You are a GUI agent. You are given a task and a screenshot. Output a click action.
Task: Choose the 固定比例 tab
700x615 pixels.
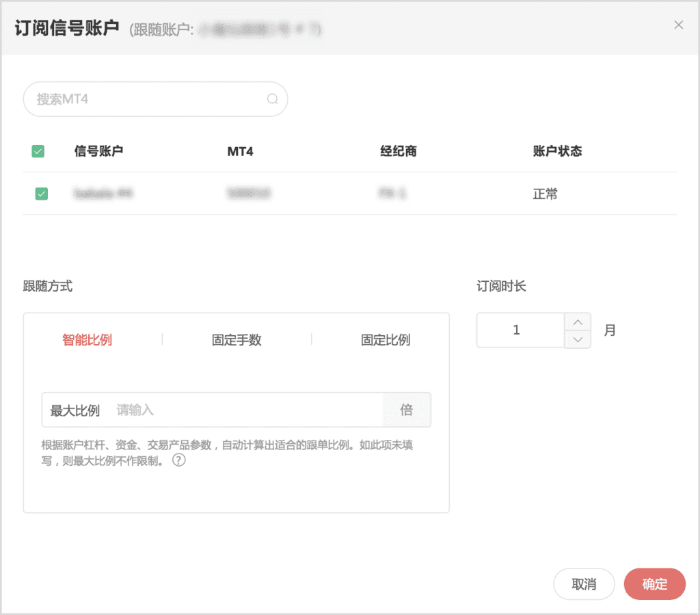pos(386,340)
